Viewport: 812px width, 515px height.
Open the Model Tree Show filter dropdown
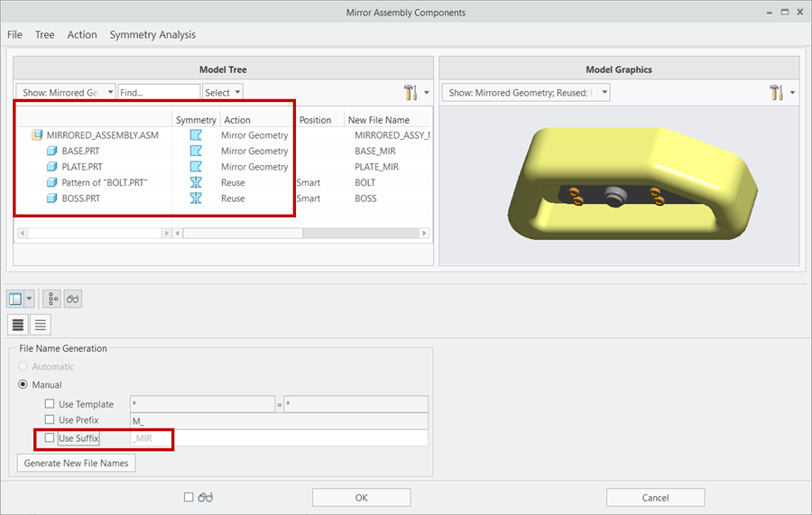tap(66, 93)
